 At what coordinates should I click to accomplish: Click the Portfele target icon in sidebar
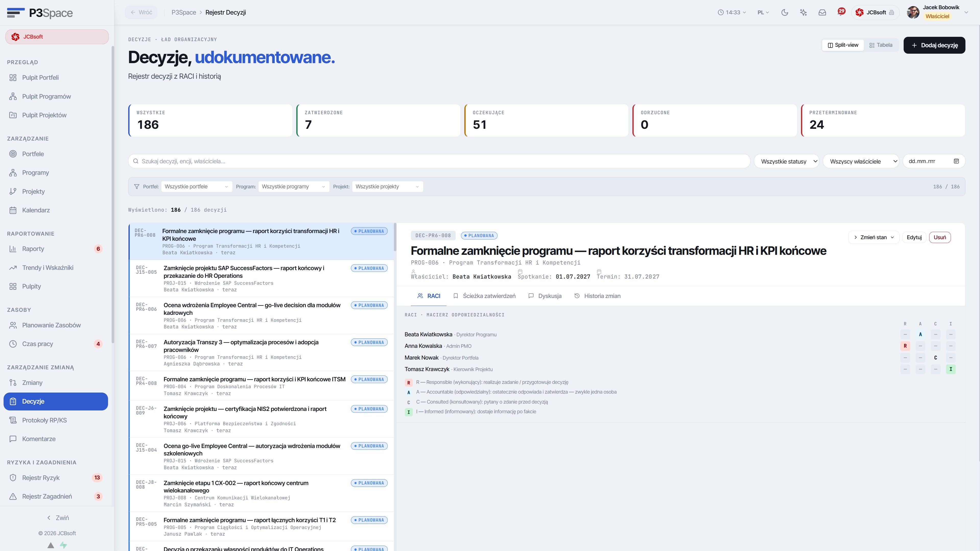pos(13,154)
